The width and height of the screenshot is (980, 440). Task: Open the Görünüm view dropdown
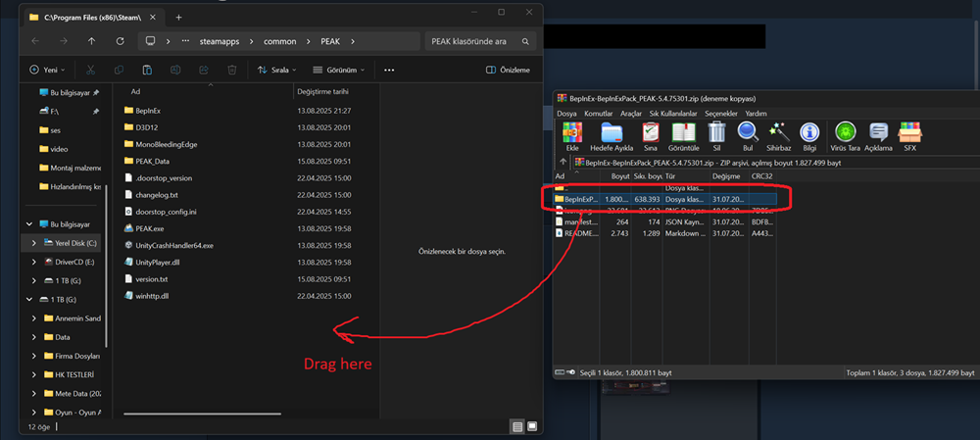(x=338, y=70)
